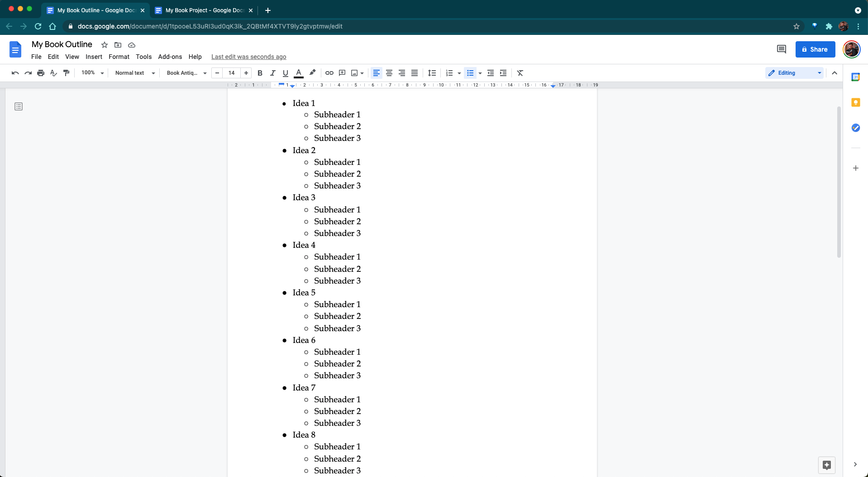Viewport: 868px width, 477px height.
Task: Expand the Normal text styles dropdown
Action: (x=134, y=73)
